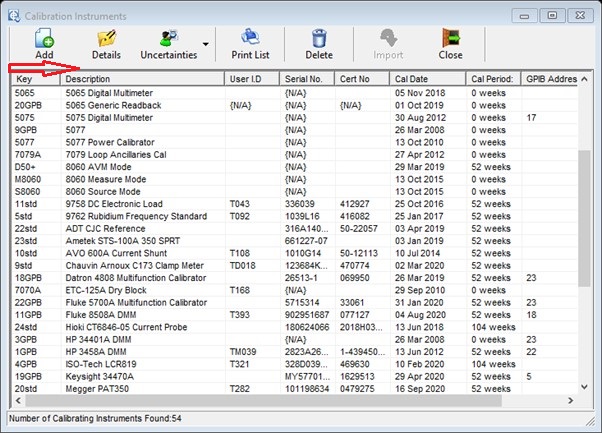Sort by the Key column header
Viewport: 602px width, 433px height.
(x=35, y=79)
